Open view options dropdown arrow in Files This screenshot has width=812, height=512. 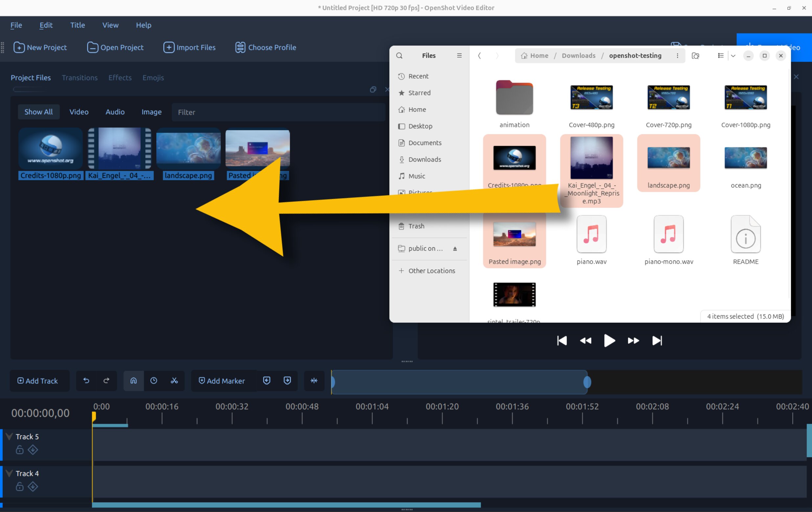pos(733,56)
